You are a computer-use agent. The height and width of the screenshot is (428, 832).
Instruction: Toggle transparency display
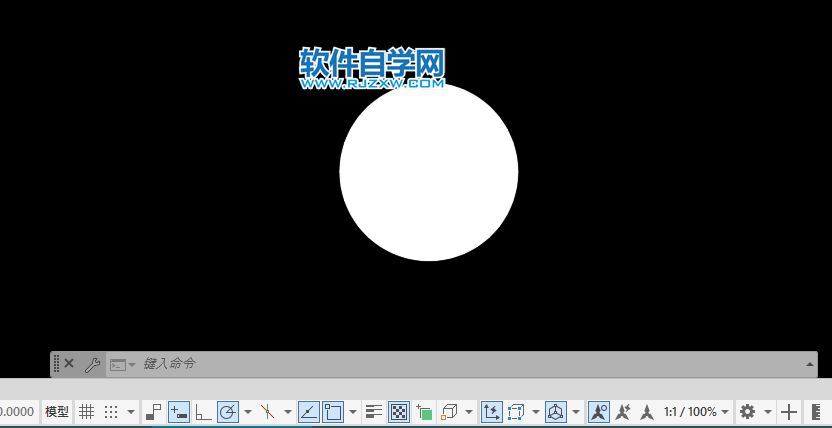click(398, 412)
